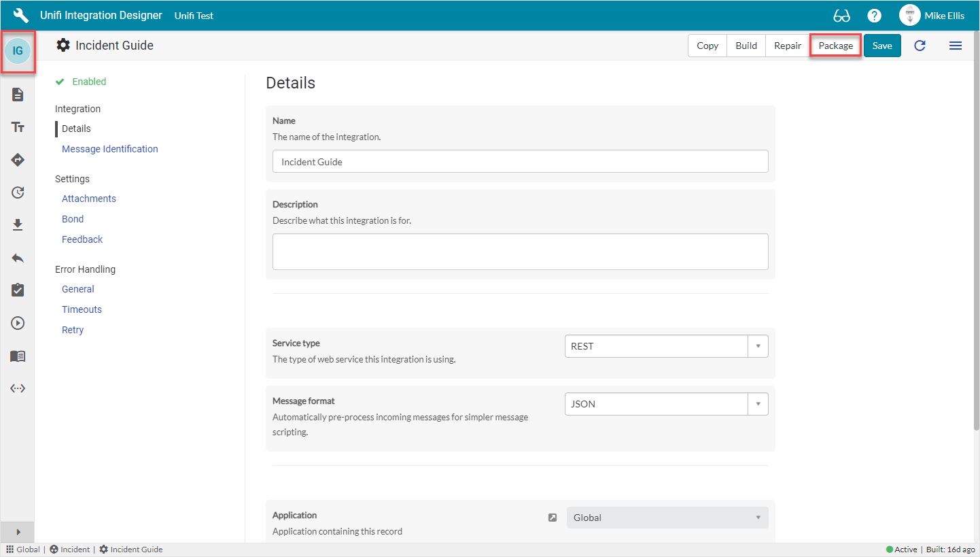Click the reply arrow icon in sidebar
This screenshot has width=980, height=557.
[18, 258]
